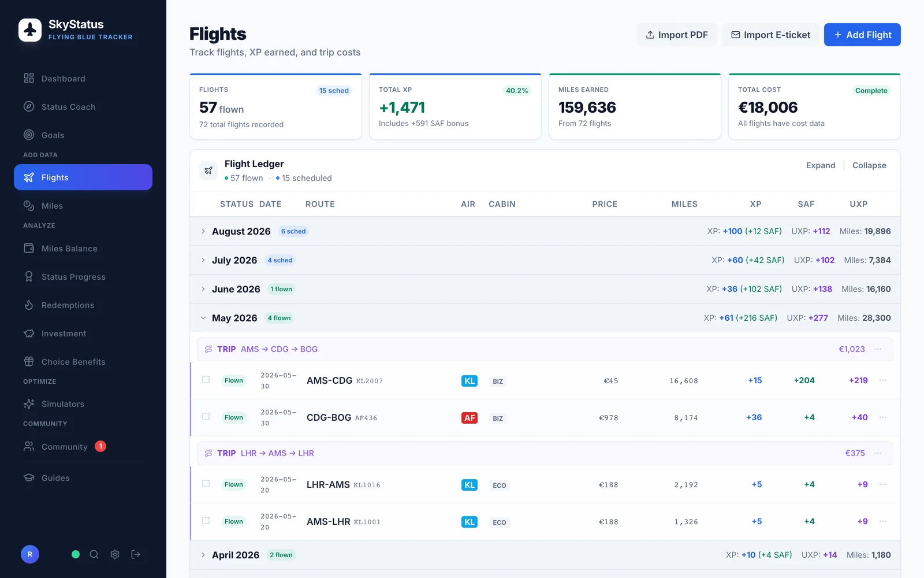Open settings gear icon

coord(115,554)
